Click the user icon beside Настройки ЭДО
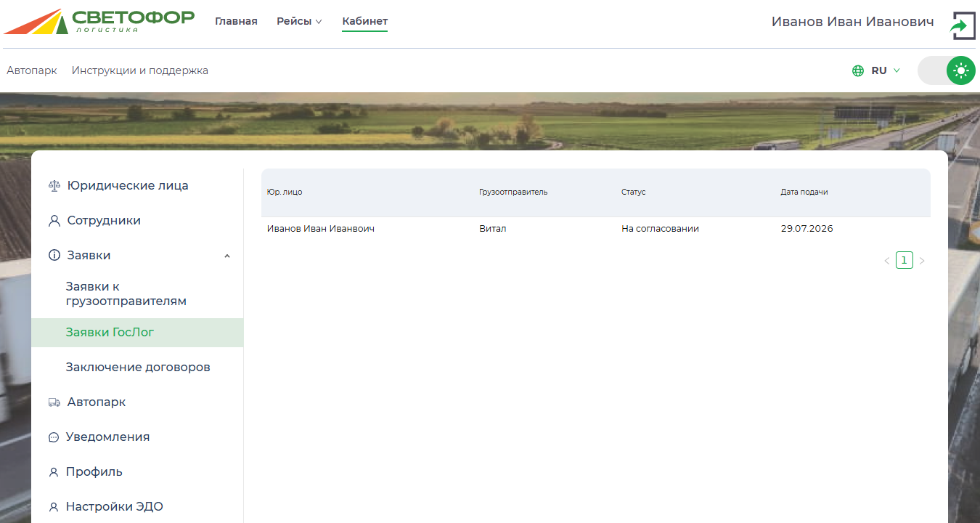The height and width of the screenshot is (523, 980). coord(54,507)
